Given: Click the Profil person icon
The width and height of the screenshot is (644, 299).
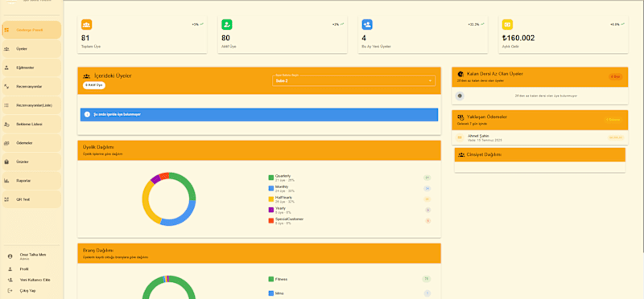Looking at the screenshot, I should tap(10, 269).
